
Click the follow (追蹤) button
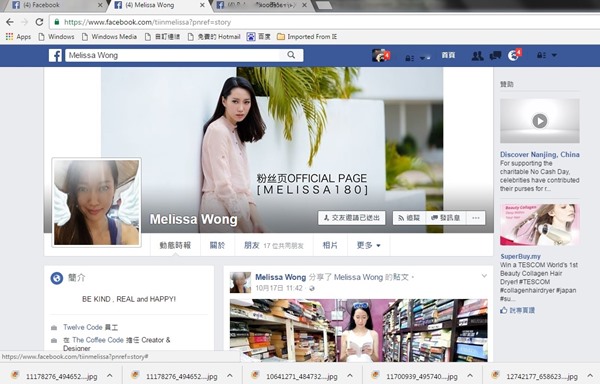coord(409,218)
